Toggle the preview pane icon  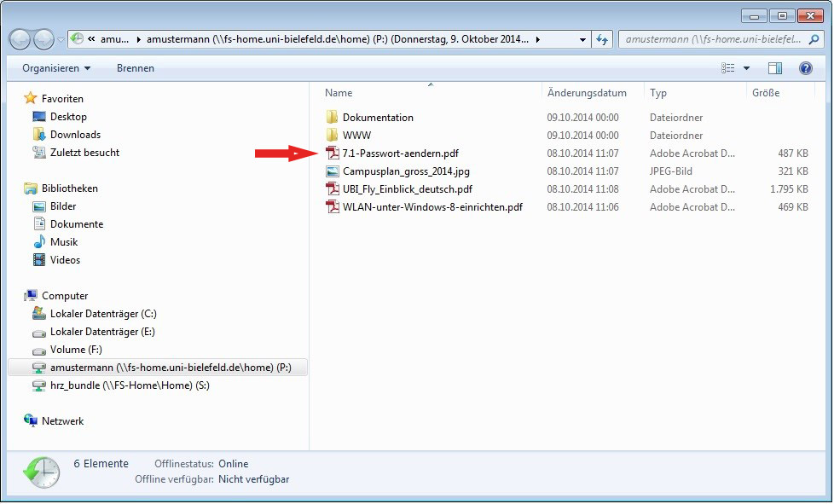pos(774,68)
